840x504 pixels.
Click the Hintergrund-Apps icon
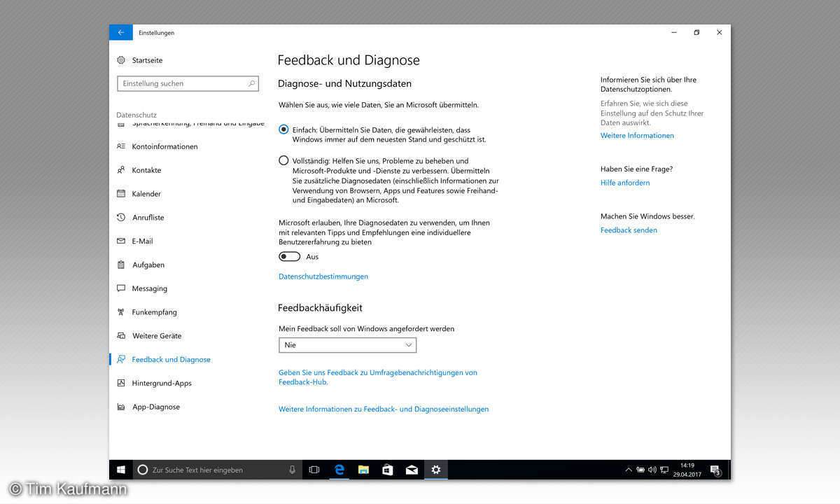121,383
